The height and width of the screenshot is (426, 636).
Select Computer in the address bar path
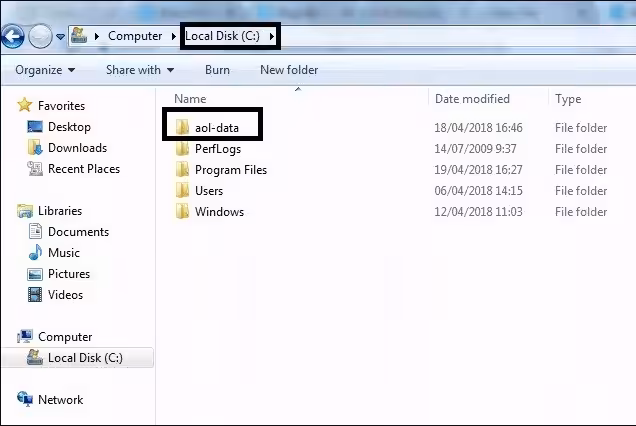tap(135, 36)
